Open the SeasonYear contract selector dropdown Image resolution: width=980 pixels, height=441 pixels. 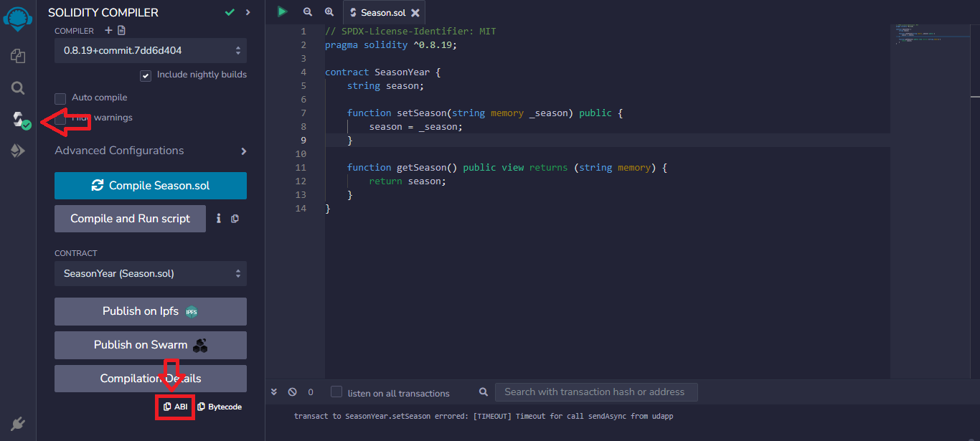point(151,274)
